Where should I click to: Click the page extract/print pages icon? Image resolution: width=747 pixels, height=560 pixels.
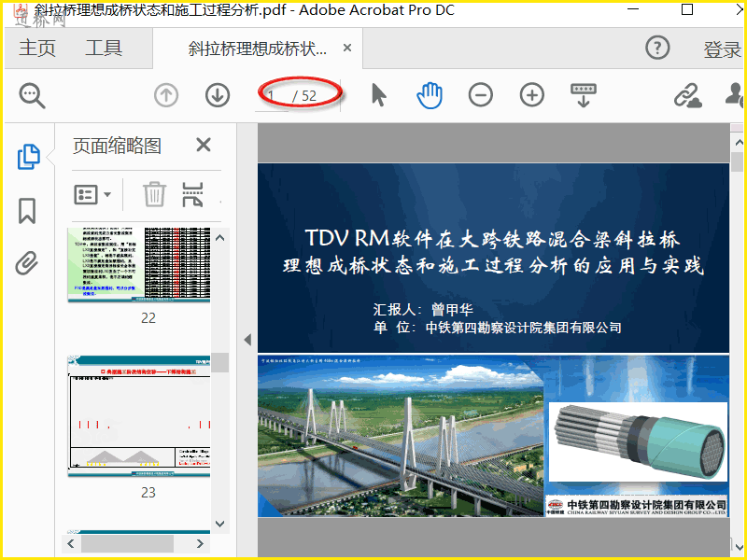[x=192, y=194]
